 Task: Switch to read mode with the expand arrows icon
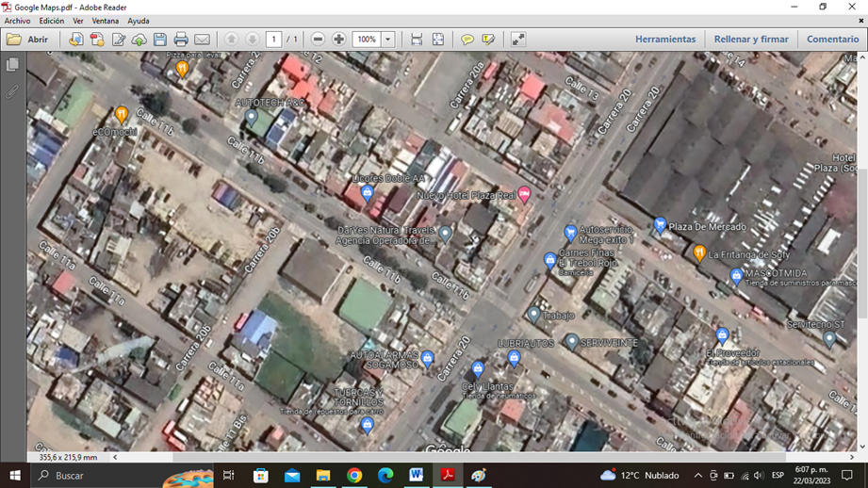(x=518, y=40)
